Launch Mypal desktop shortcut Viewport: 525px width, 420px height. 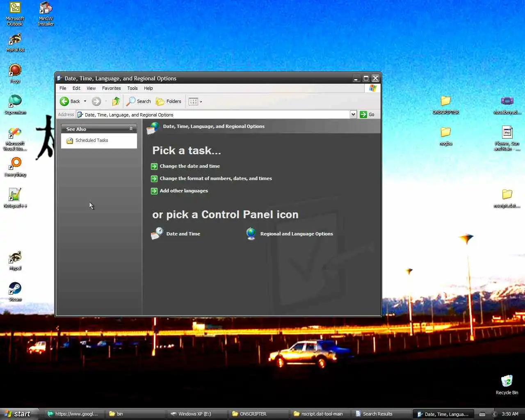(15, 261)
